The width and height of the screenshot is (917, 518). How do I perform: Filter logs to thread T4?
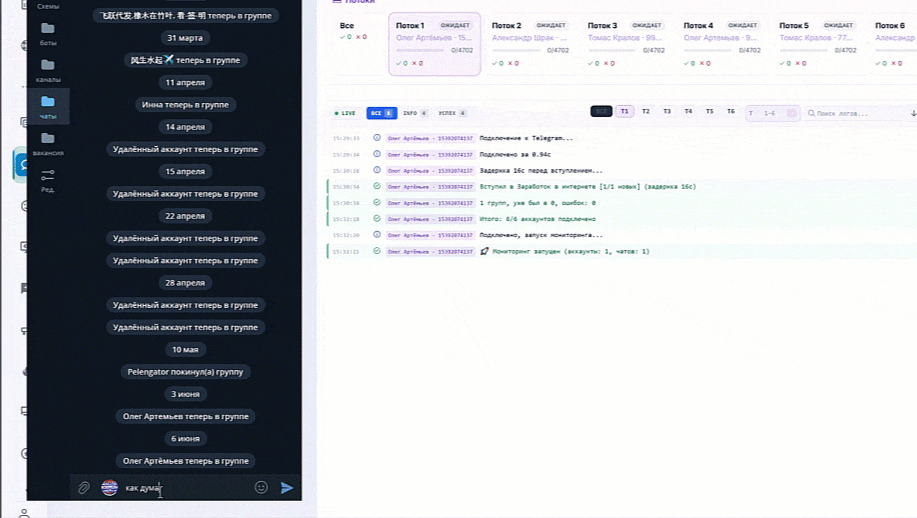688,111
